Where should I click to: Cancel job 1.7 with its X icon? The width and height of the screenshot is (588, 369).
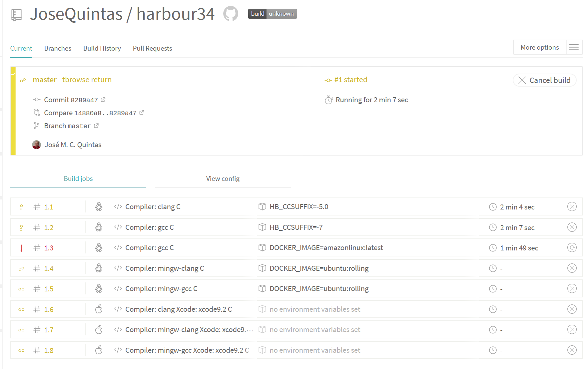pyautogui.click(x=572, y=330)
